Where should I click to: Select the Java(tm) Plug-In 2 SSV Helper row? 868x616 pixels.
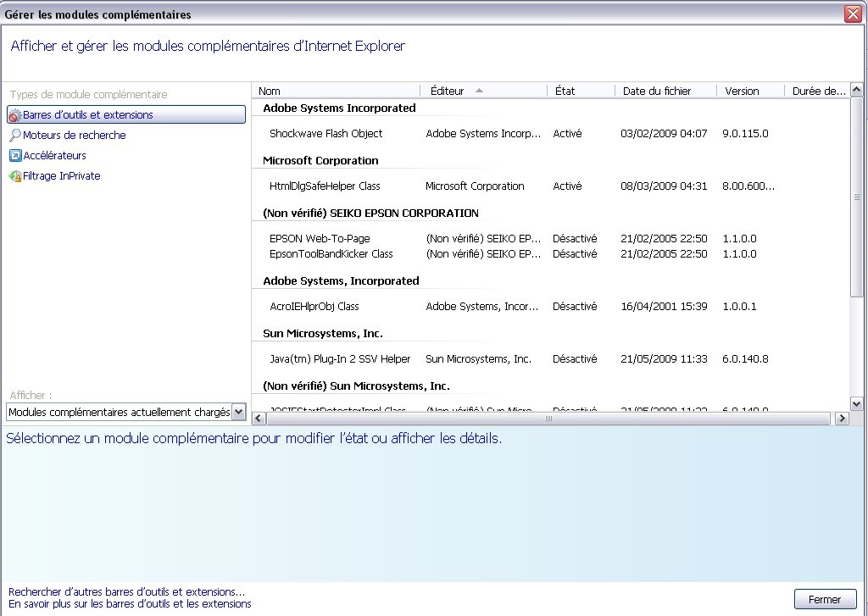tap(550, 358)
